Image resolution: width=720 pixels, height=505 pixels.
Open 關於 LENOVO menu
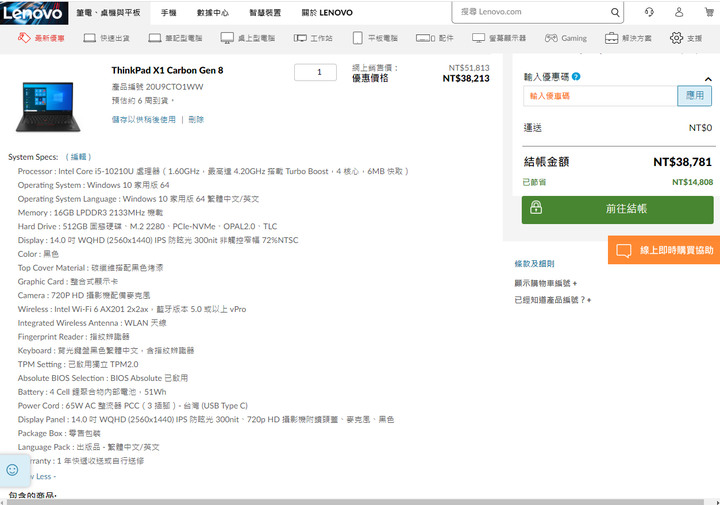coord(327,13)
